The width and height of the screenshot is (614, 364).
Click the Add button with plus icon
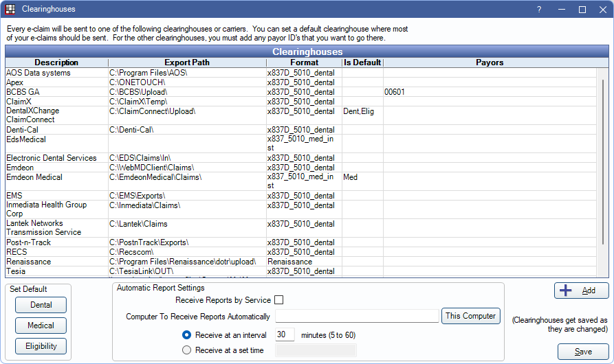tap(581, 291)
